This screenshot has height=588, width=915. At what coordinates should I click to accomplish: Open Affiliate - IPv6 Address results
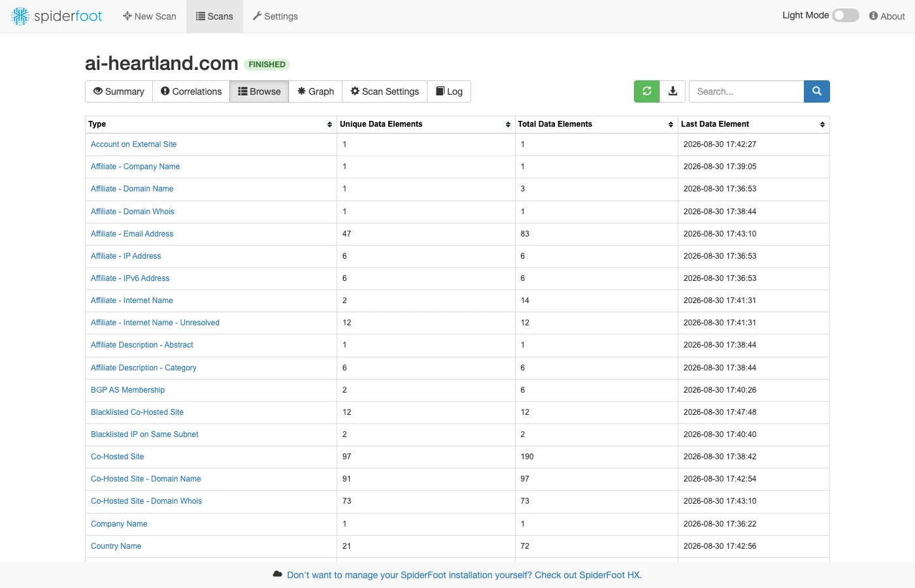(130, 278)
